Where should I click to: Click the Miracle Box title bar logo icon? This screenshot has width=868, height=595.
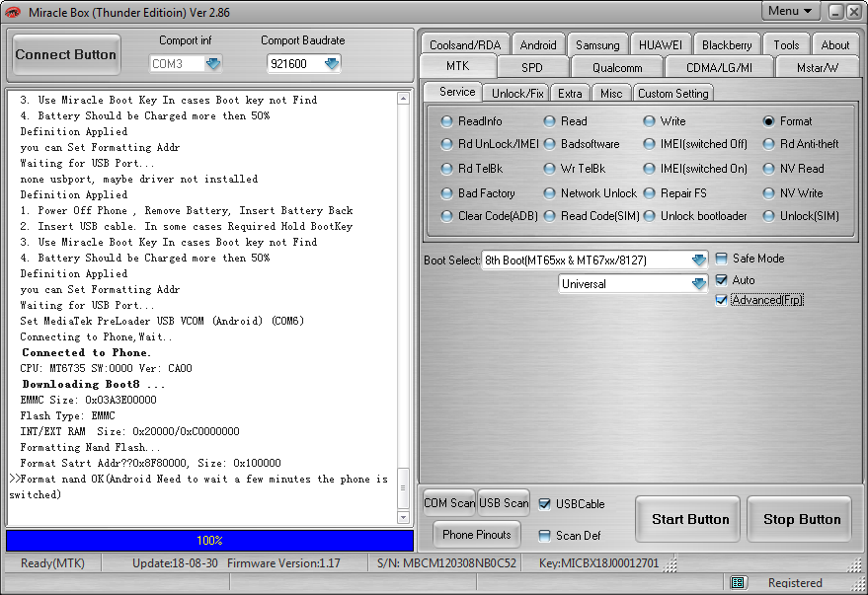point(13,12)
